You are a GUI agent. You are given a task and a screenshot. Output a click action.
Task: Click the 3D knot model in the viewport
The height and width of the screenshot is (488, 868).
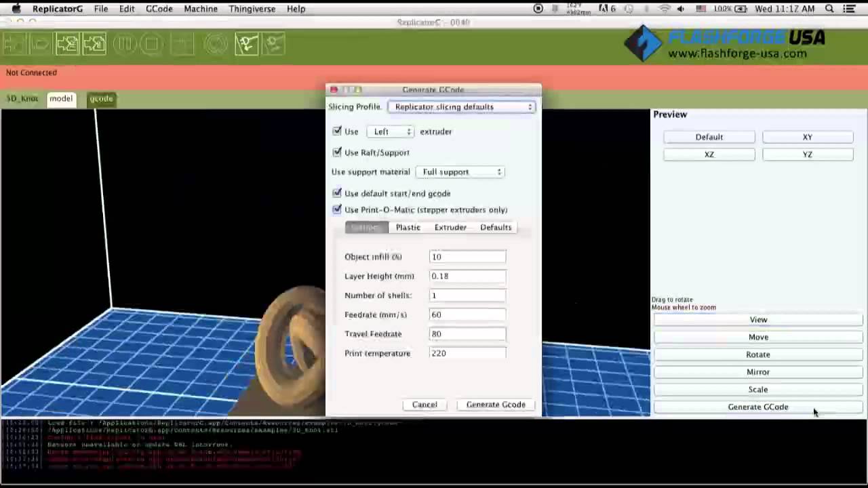click(x=292, y=349)
